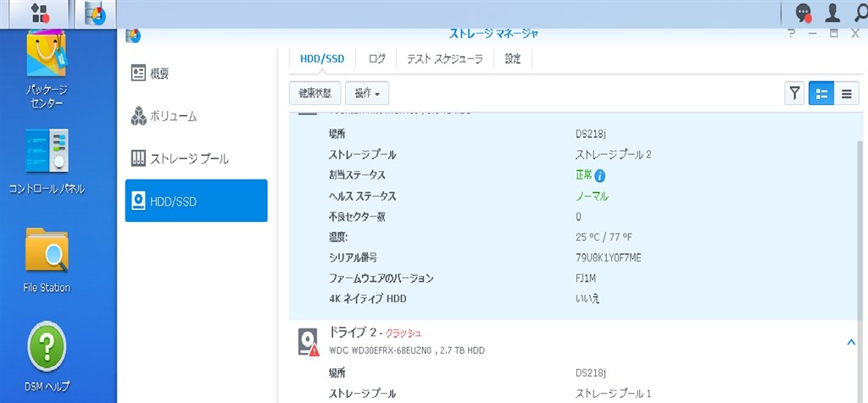
Task: Open コントロール パネル desktop icon
Action: click(47, 162)
